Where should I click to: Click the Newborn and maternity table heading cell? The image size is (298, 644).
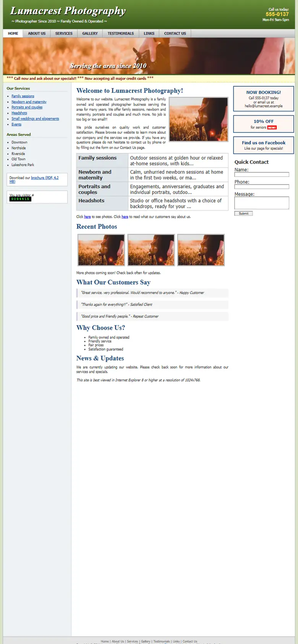[102, 175]
